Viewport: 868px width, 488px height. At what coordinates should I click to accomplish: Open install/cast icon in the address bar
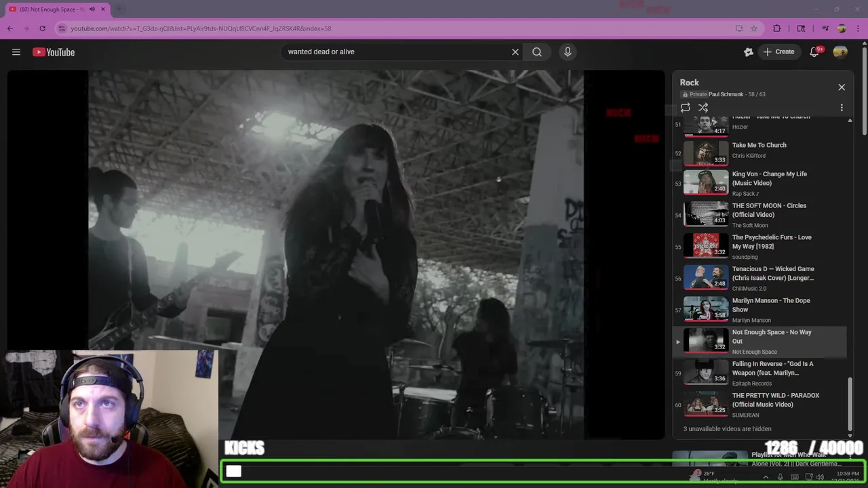point(739,28)
